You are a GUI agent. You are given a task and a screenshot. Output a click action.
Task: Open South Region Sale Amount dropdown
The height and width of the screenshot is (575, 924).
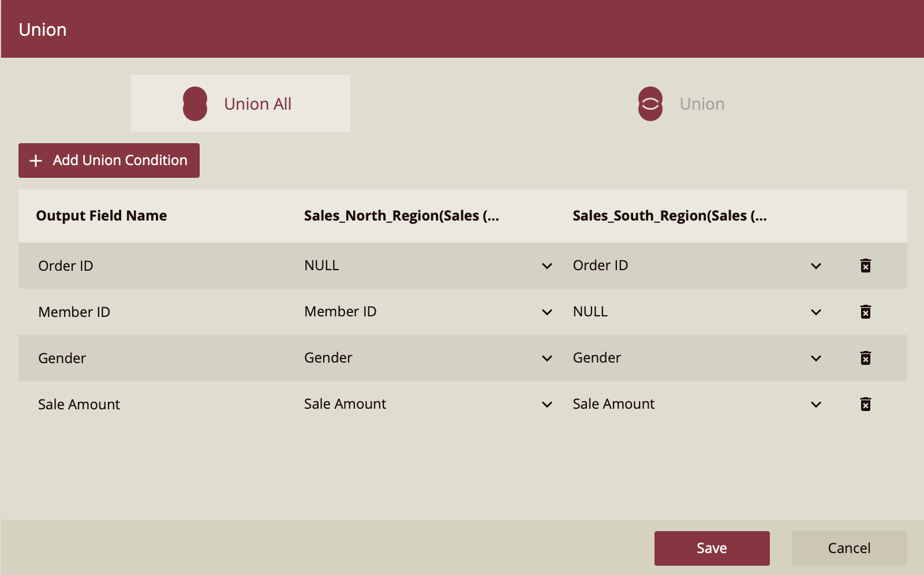[815, 404]
